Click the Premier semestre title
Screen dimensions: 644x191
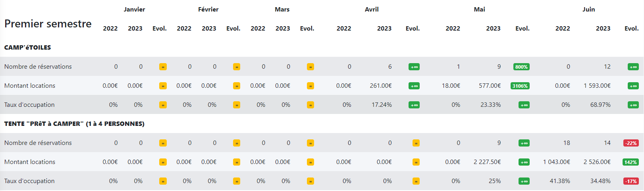(48, 24)
